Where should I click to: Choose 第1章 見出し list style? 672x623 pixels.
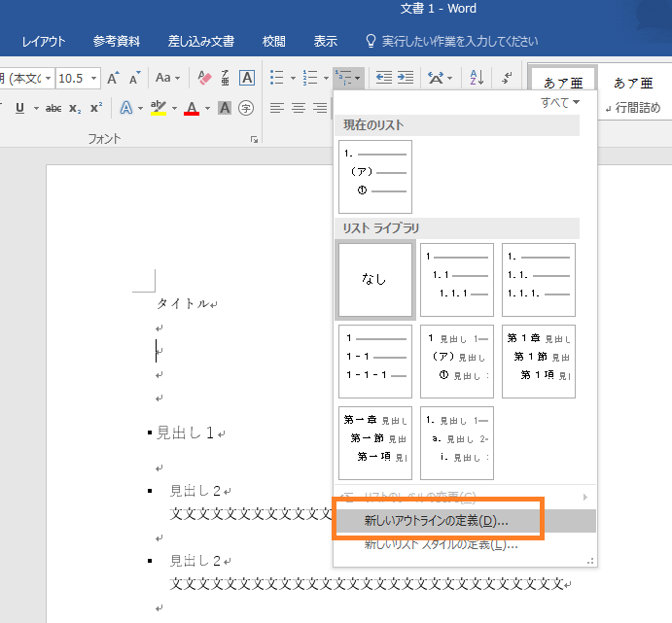click(x=539, y=362)
